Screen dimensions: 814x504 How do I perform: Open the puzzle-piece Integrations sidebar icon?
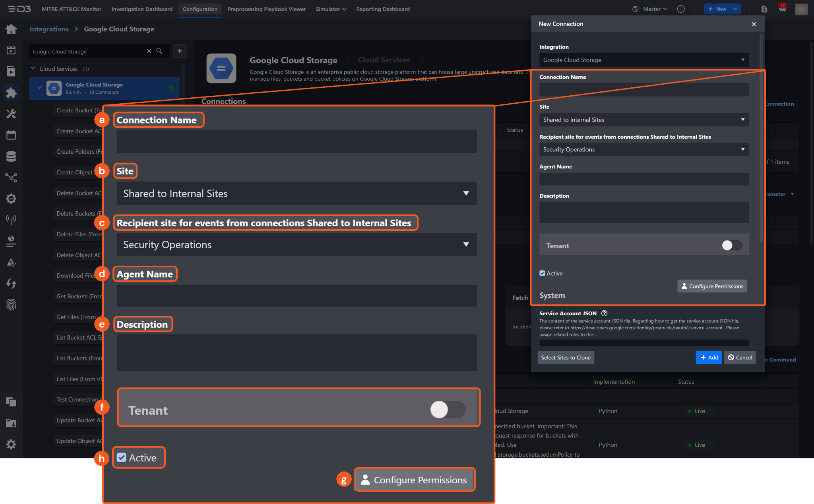click(x=11, y=93)
